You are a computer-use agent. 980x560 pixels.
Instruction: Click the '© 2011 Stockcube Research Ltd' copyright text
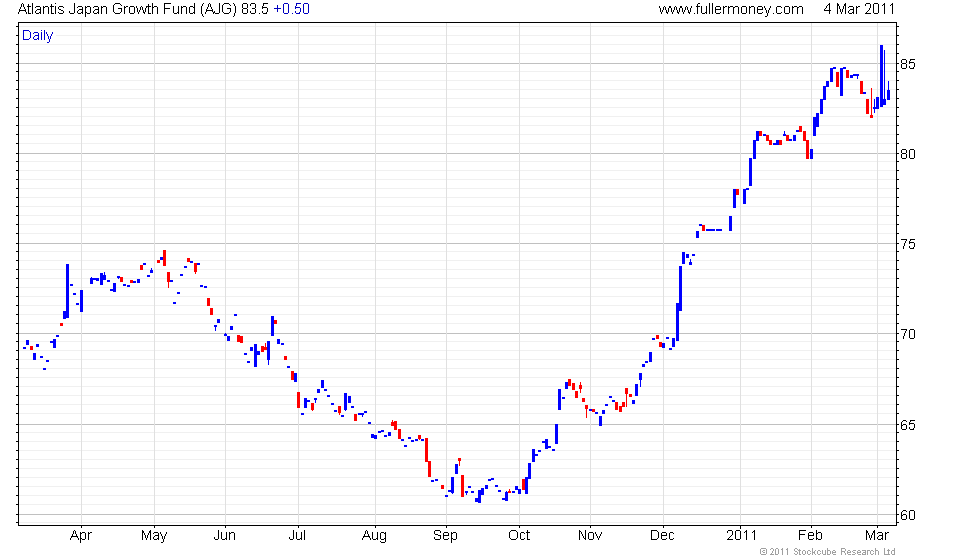tap(827, 552)
